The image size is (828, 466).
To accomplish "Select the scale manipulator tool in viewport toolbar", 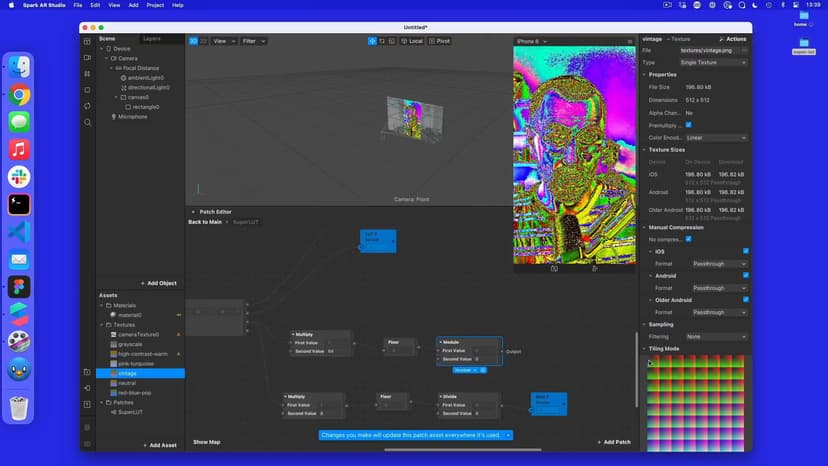I will (x=391, y=41).
